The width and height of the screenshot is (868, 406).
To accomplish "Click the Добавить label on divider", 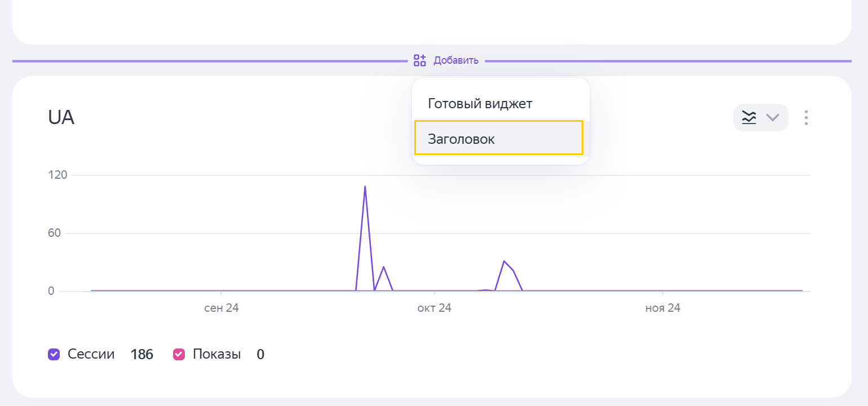I will coord(456,60).
